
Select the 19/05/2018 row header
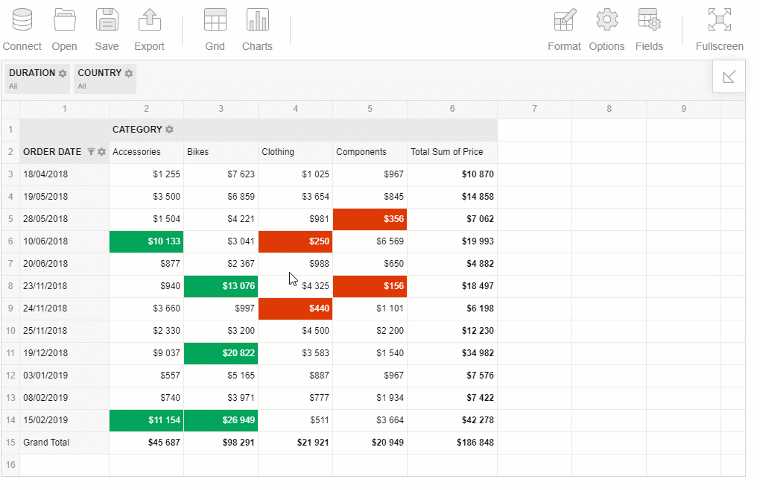coord(64,197)
